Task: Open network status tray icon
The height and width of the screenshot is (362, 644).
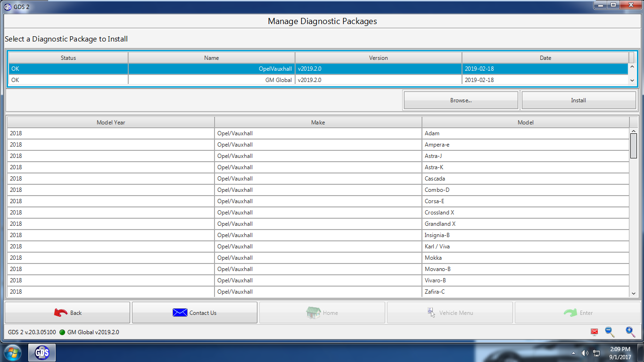Action: tap(596, 353)
